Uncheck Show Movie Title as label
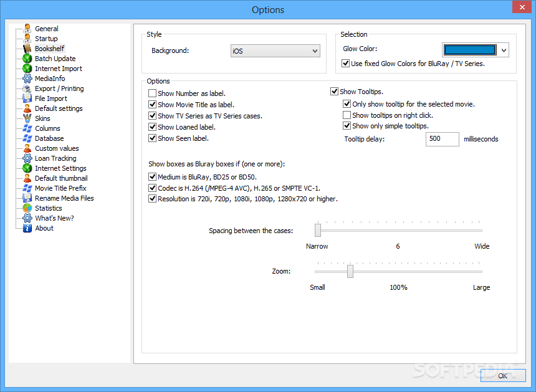The width and height of the screenshot is (536, 392). point(153,105)
